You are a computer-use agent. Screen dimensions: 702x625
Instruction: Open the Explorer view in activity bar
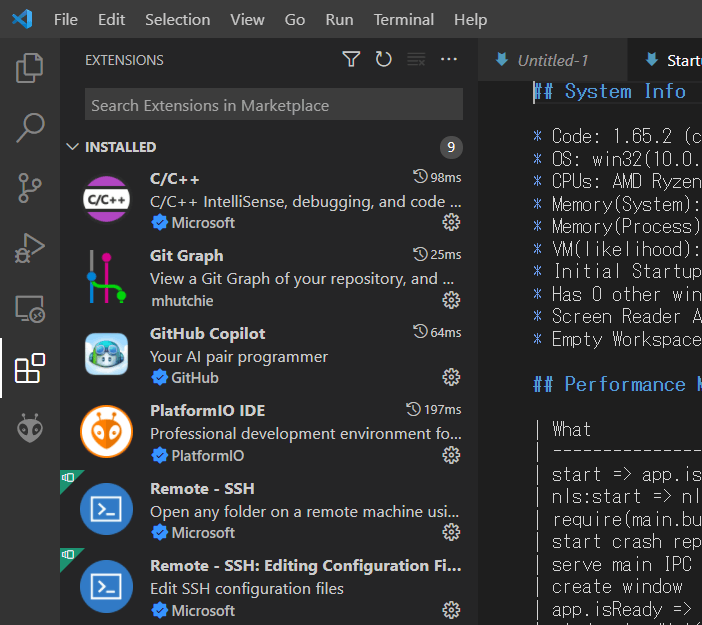pos(30,68)
